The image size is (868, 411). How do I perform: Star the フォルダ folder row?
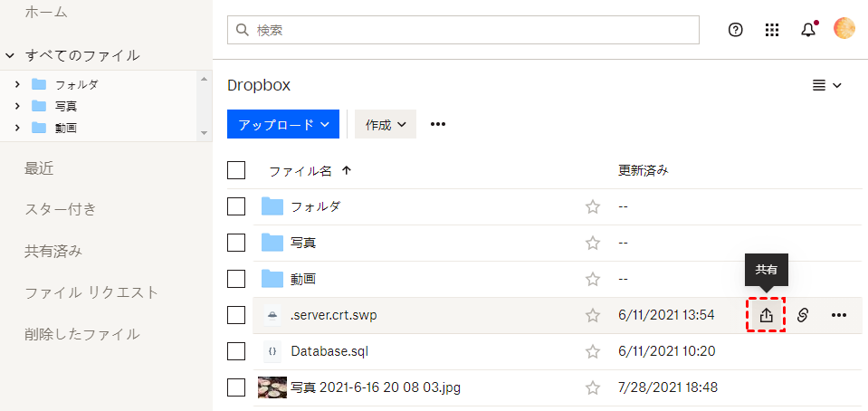click(593, 206)
